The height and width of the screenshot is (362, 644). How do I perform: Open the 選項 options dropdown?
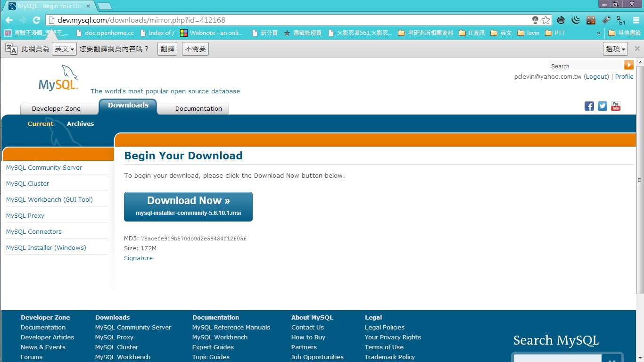pyautogui.click(x=615, y=49)
